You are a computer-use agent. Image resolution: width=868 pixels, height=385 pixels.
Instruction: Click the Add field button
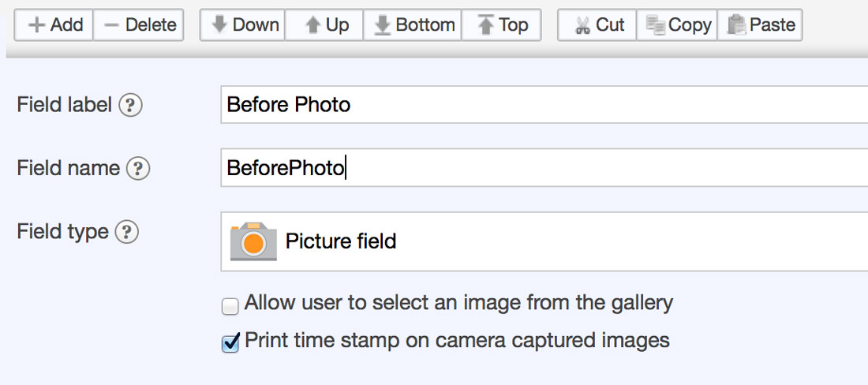54,25
